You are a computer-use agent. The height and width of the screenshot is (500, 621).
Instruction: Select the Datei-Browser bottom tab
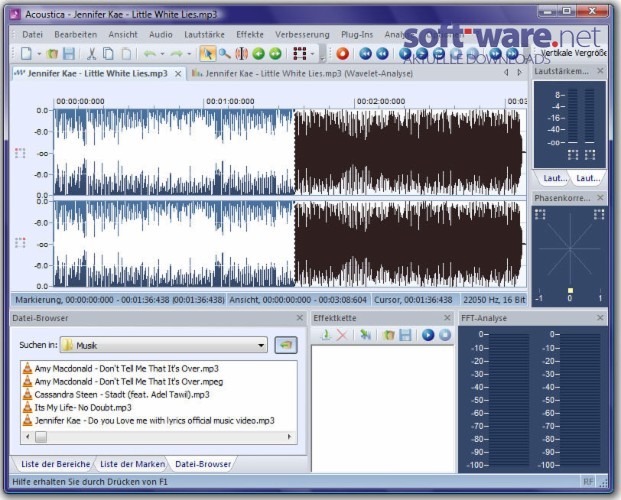pyautogui.click(x=203, y=464)
